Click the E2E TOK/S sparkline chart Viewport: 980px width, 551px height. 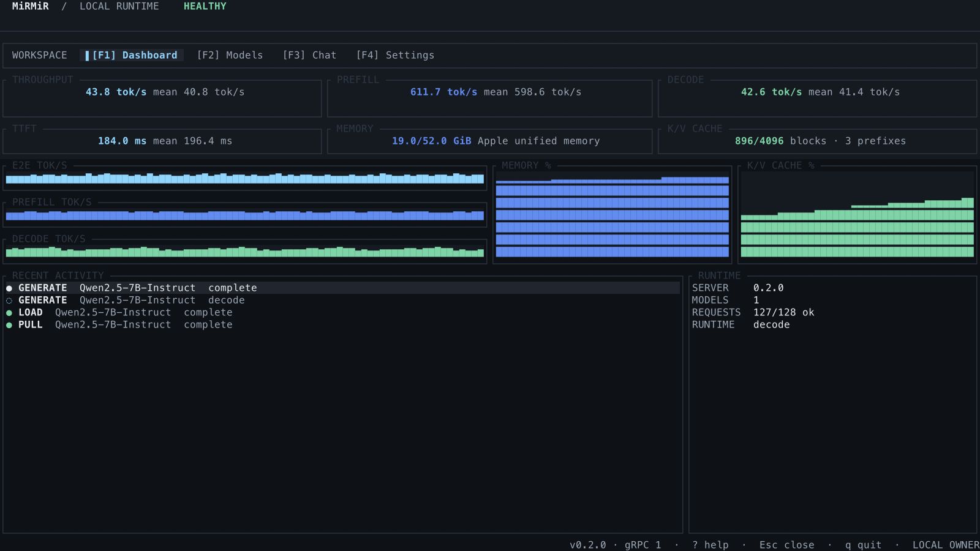click(245, 178)
